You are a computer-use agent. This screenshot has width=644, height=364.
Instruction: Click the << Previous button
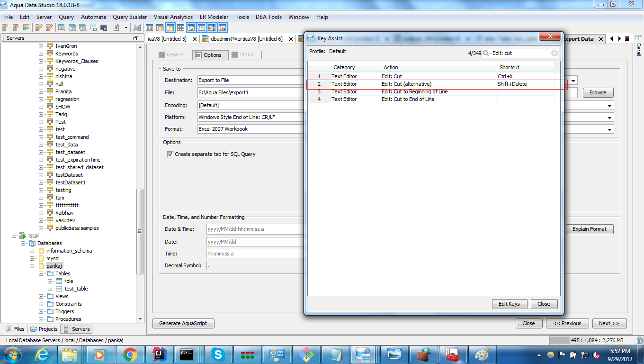[x=567, y=323]
